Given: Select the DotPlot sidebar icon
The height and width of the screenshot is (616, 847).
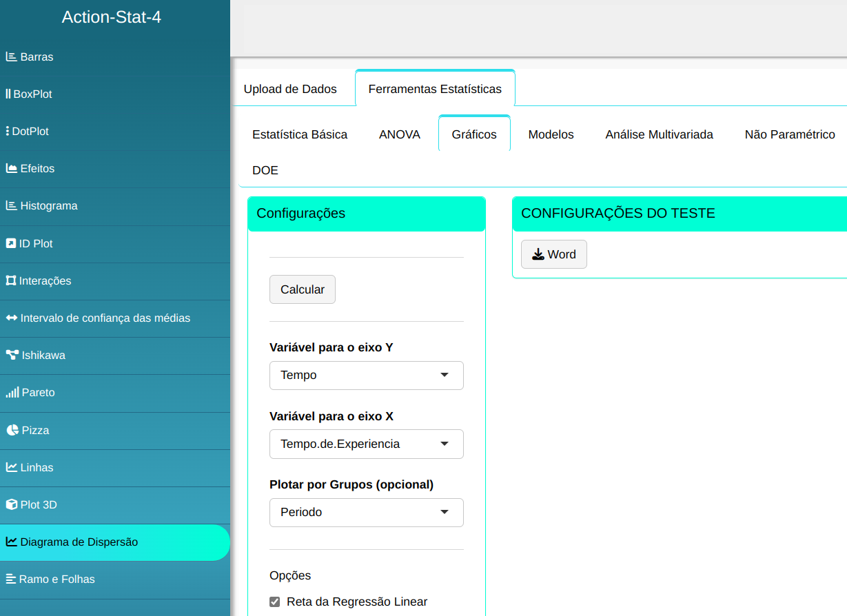Looking at the screenshot, I should pyautogui.click(x=8, y=132).
